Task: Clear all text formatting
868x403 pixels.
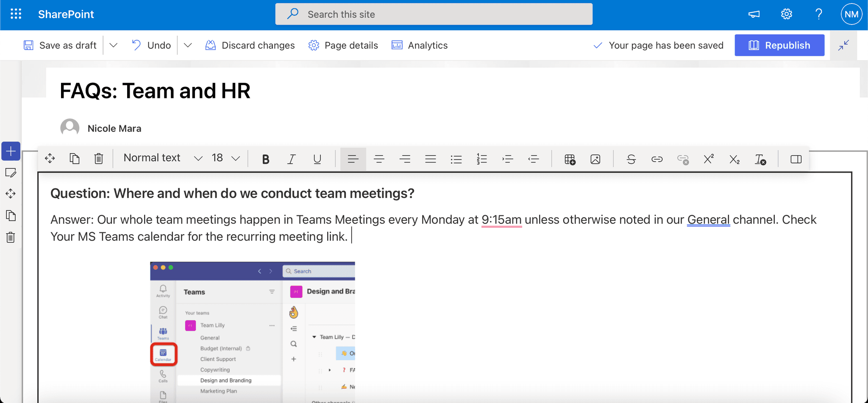Action: (x=760, y=160)
